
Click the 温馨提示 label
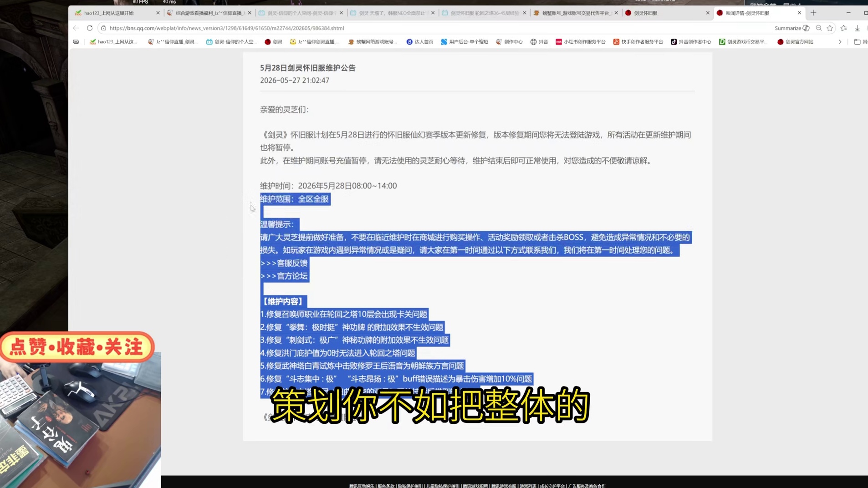278,224
